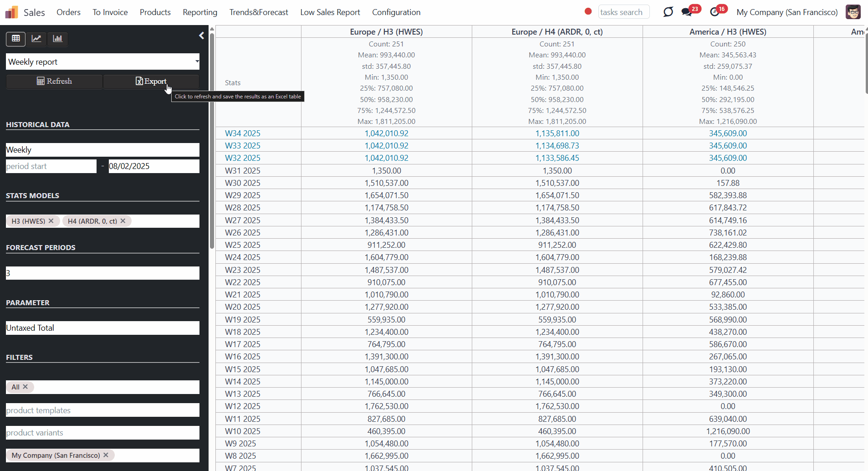Switch to line chart view icon

(x=36, y=39)
